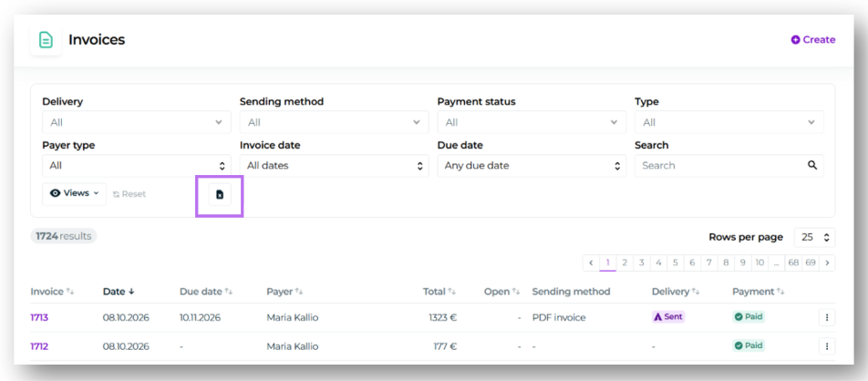Open invoice number 1713 link
Screen dimensions: 868x381
39,318
